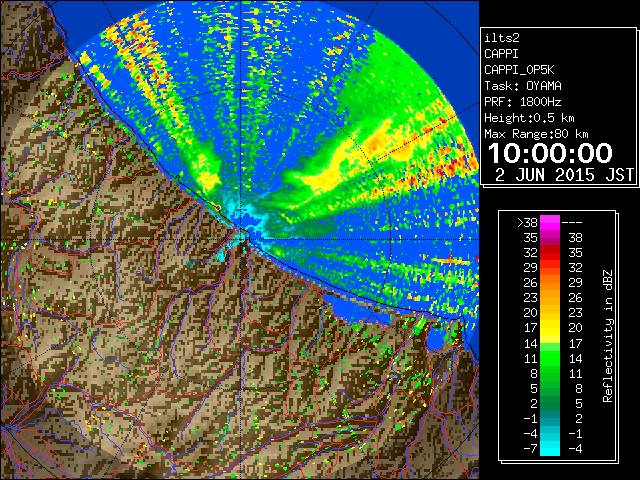Click the Height:0.5 km value
The image size is (640, 480).
click(x=529, y=118)
